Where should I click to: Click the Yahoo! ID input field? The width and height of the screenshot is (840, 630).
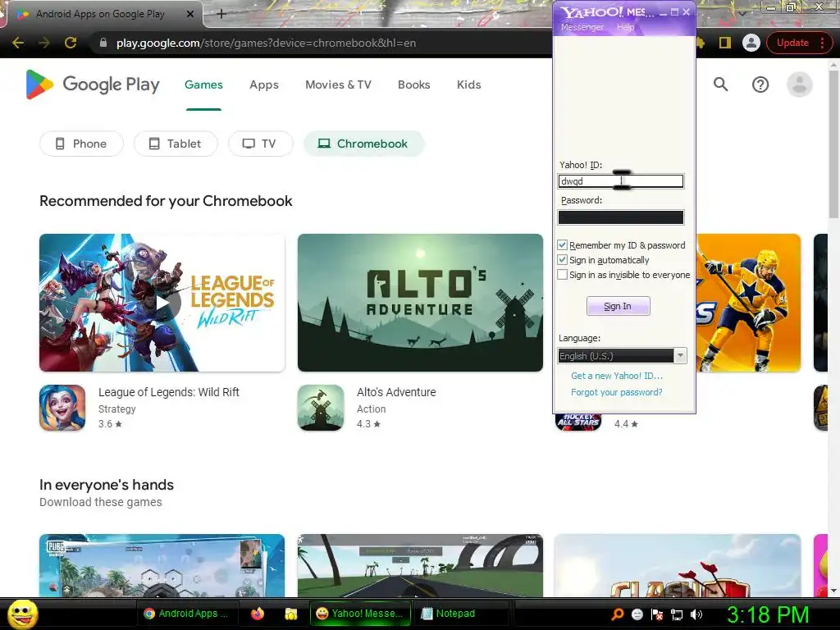[x=621, y=181]
